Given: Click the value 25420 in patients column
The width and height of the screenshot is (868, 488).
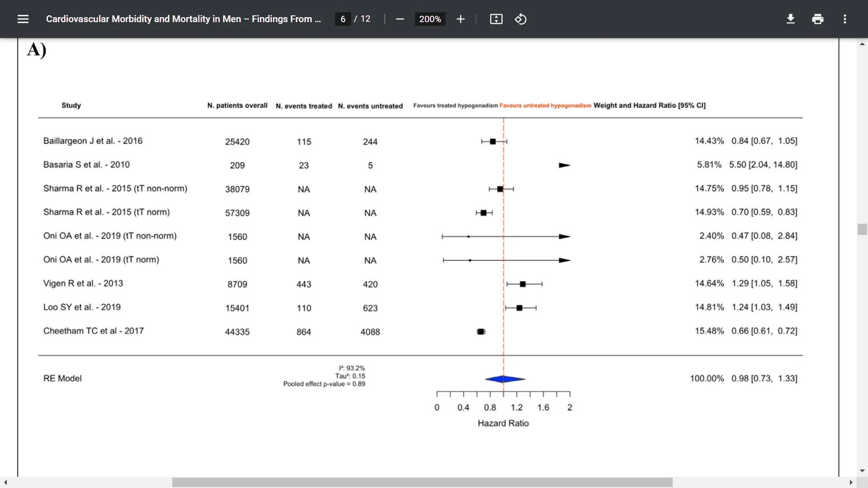Looking at the screenshot, I should [237, 142].
